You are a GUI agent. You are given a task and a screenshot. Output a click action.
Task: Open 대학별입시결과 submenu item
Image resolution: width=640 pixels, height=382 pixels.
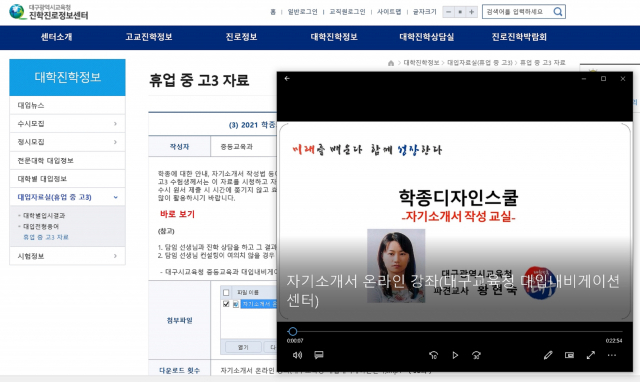[x=44, y=215]
